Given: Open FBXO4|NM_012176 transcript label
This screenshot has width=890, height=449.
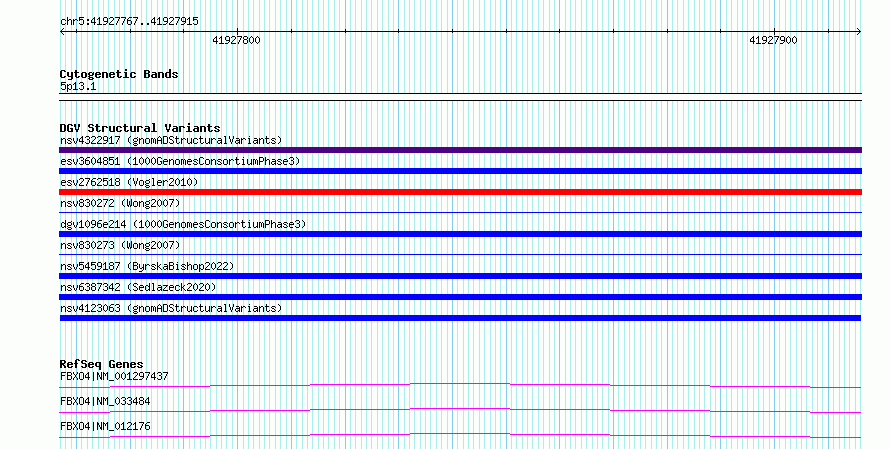Looking at the screenshot, I should (x=105, y=426).
